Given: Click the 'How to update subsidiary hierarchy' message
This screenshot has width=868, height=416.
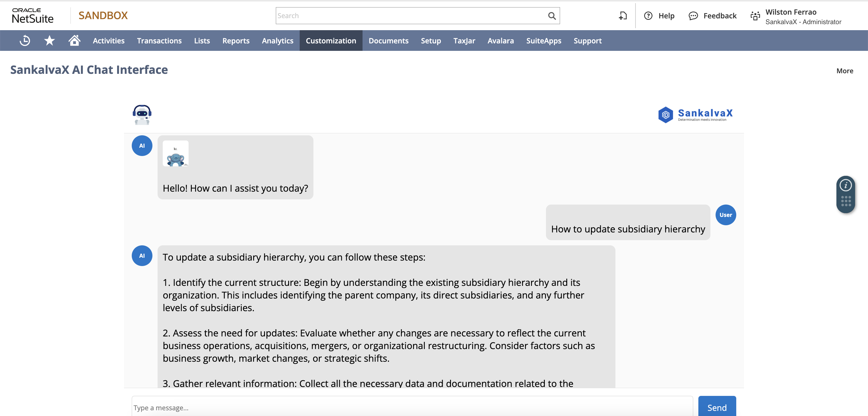Looking at the screenshot, I should tap(628, 229).
